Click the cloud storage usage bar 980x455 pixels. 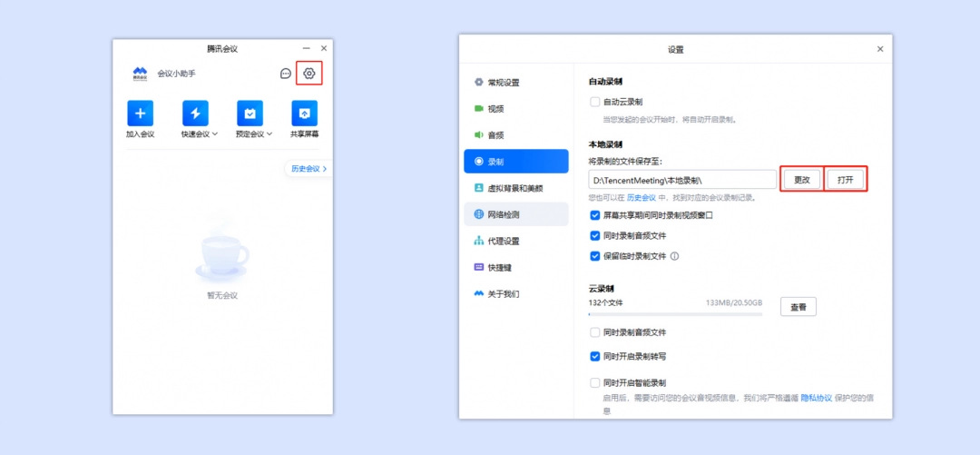(x=676, y=313)
